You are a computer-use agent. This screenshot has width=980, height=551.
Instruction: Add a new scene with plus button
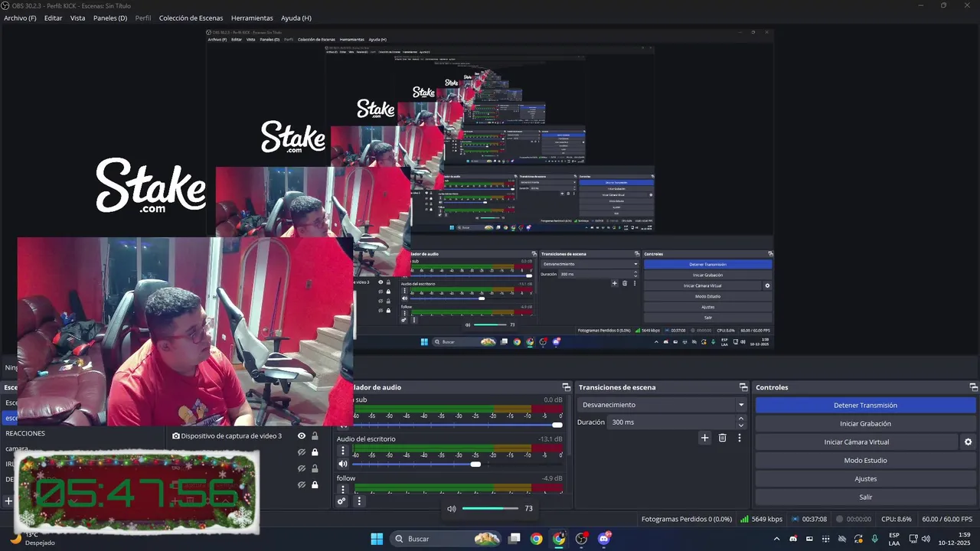click(x=8, y=501)
